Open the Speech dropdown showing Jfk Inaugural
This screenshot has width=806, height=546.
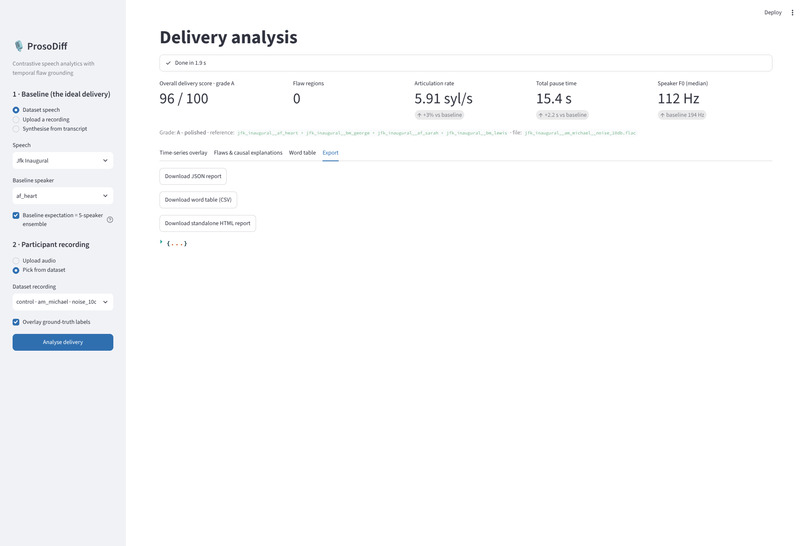[x=63, y=160]
